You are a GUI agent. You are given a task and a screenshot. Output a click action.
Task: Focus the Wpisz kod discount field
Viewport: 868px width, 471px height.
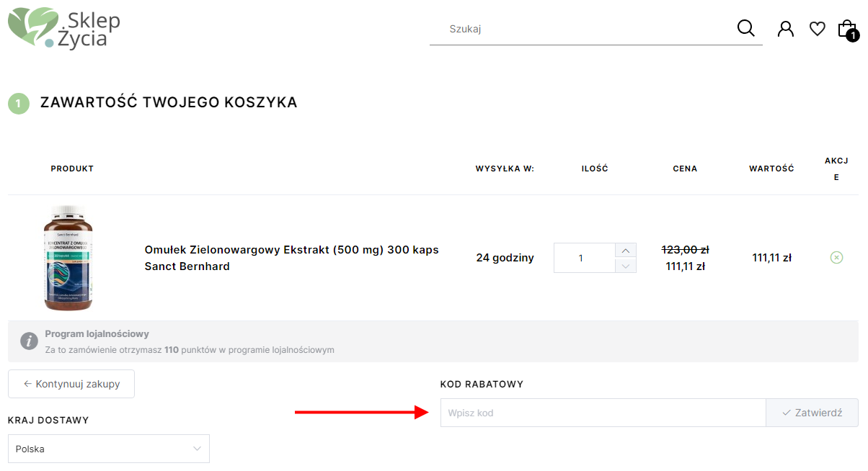603,413
